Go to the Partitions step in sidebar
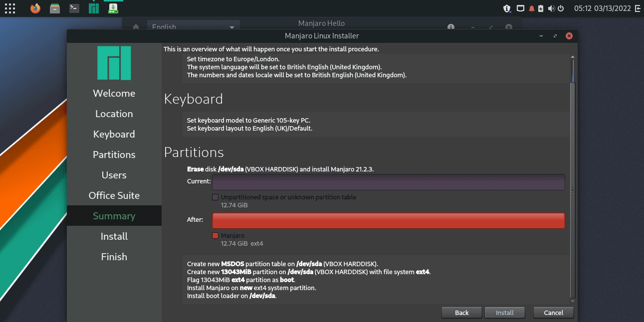This screenshot has width=644, height=322. 114,155
